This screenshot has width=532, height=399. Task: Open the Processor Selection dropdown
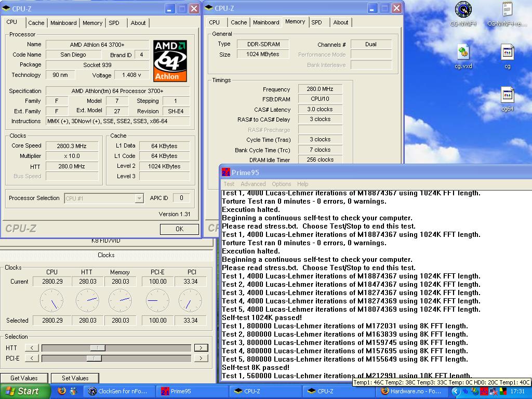click(104, 198)
